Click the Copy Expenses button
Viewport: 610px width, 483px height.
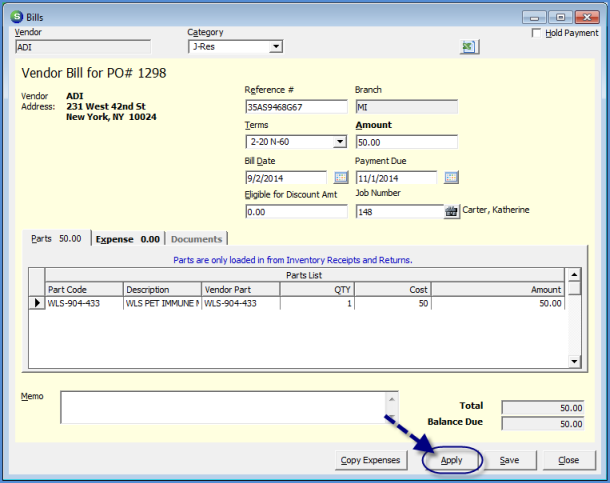point(370,460)
